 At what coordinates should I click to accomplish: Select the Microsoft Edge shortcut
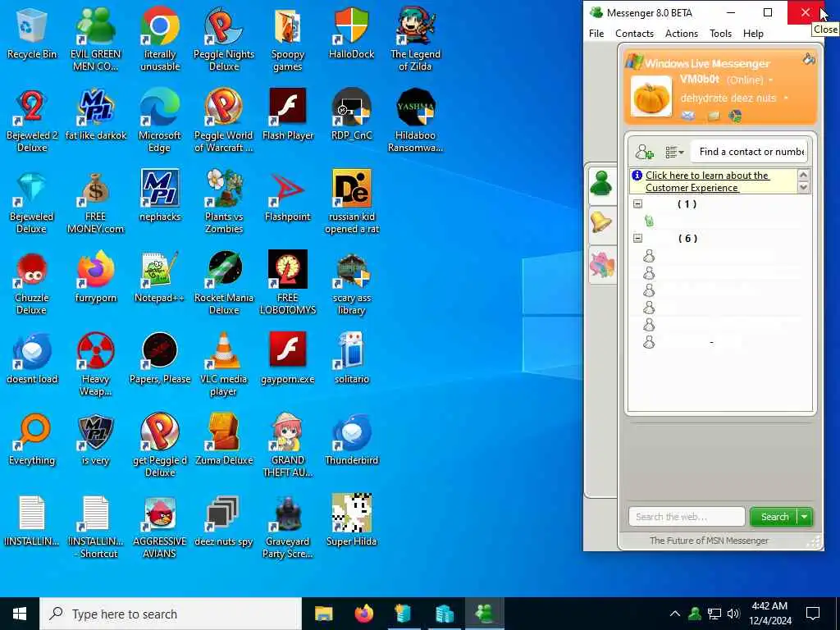(x=160, y=121)
